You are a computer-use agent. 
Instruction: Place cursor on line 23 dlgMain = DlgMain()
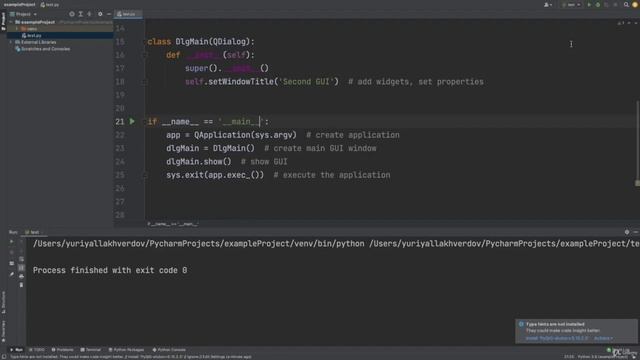210,148
